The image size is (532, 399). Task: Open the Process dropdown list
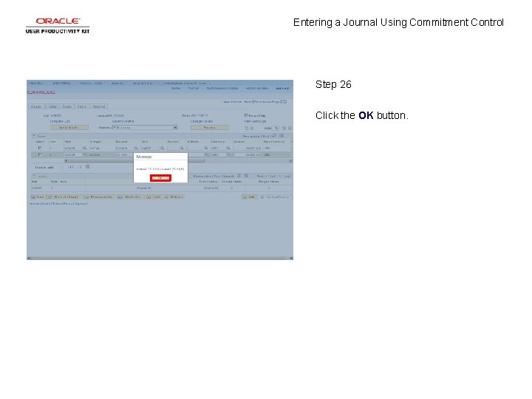pyautogui.click(x=145, y=128)
